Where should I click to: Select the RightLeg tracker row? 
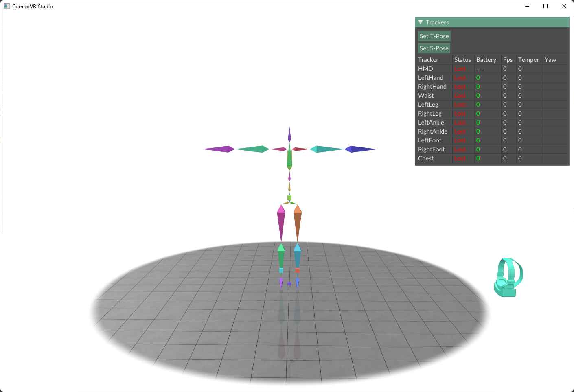492,114
